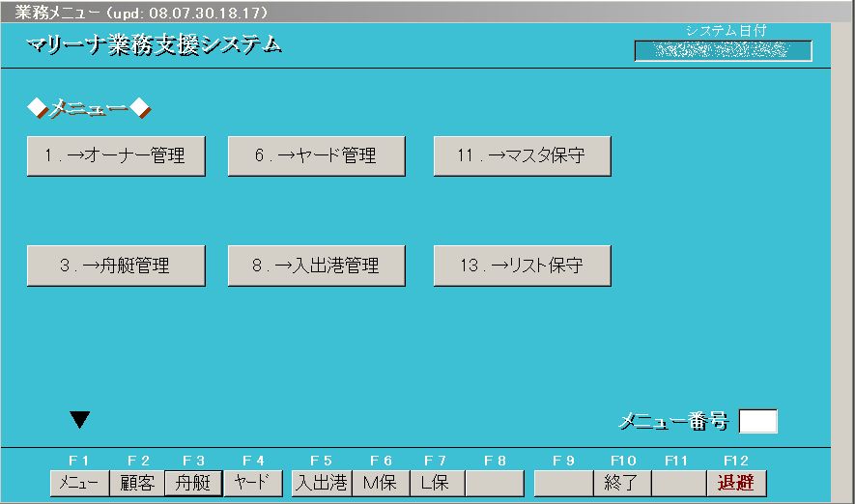Click the red F12 退避 button
Image resolution: width=855 pixels, height=504 pixels.
click(x=736, y=483)
